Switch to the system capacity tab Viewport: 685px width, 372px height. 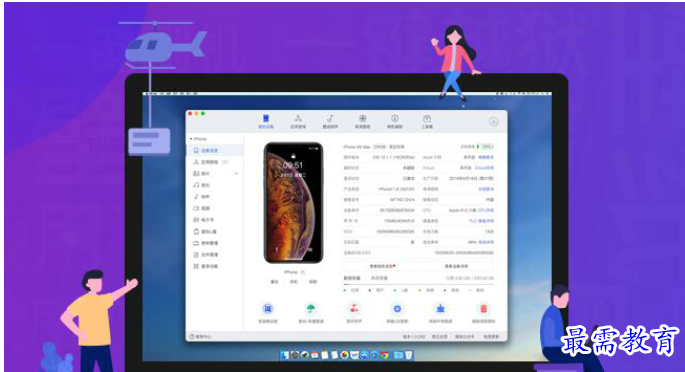379,278
